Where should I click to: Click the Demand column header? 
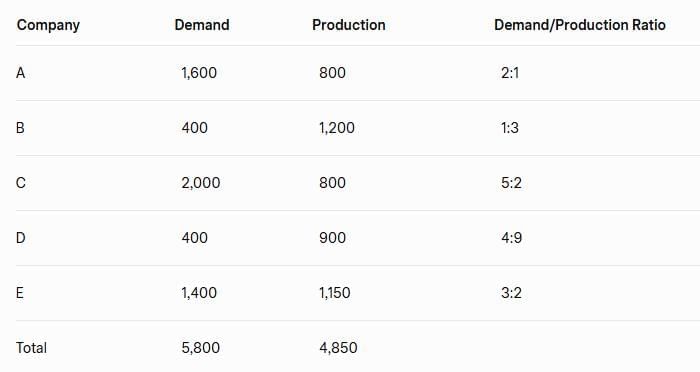(202, 25)
